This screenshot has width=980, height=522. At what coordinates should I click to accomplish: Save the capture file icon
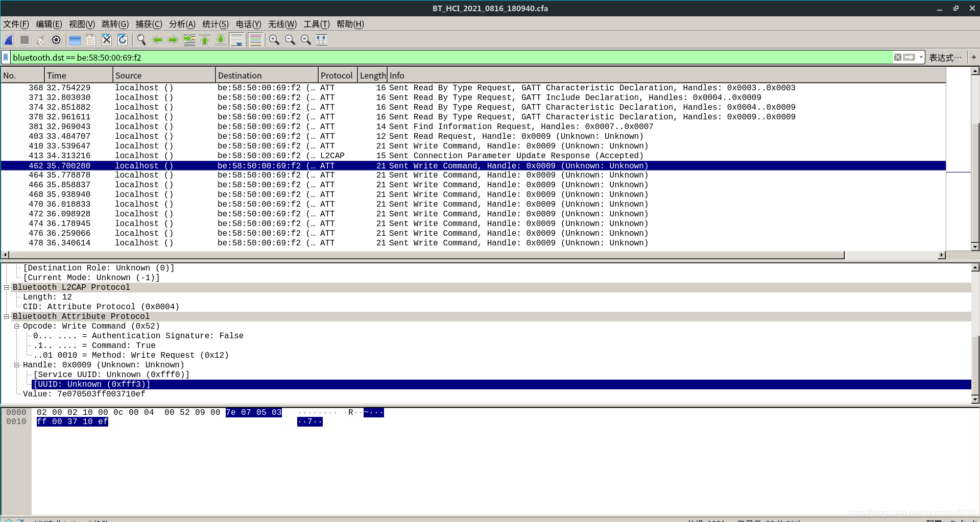coord(91,40)
